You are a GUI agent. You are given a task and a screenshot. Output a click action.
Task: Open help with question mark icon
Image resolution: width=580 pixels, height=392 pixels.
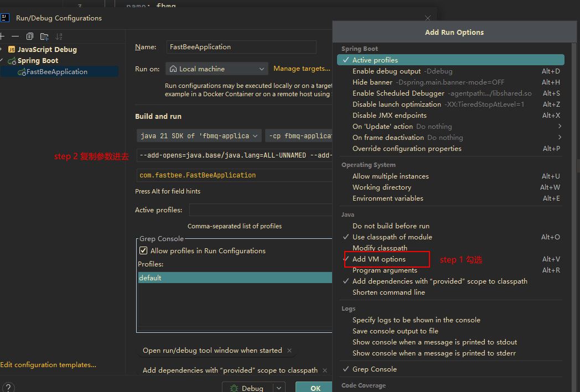8,388
